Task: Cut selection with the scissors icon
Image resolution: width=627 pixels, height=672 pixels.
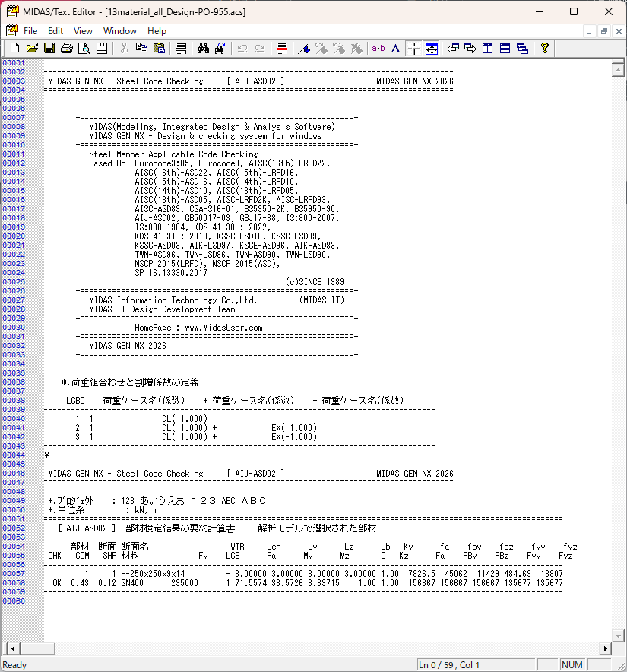Action: 125,49
